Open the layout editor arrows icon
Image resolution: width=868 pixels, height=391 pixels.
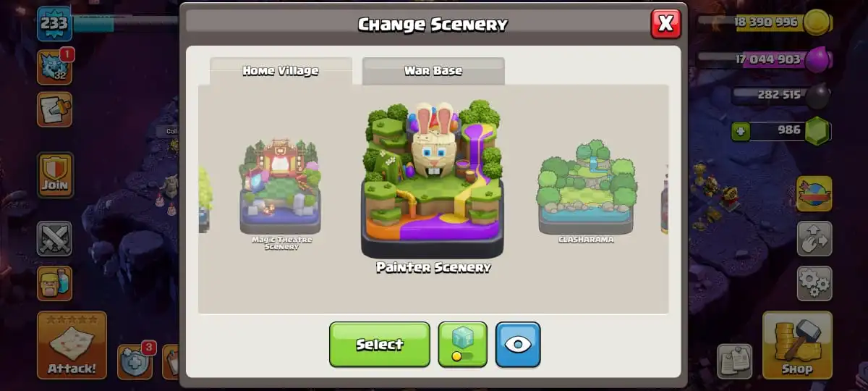814,239
